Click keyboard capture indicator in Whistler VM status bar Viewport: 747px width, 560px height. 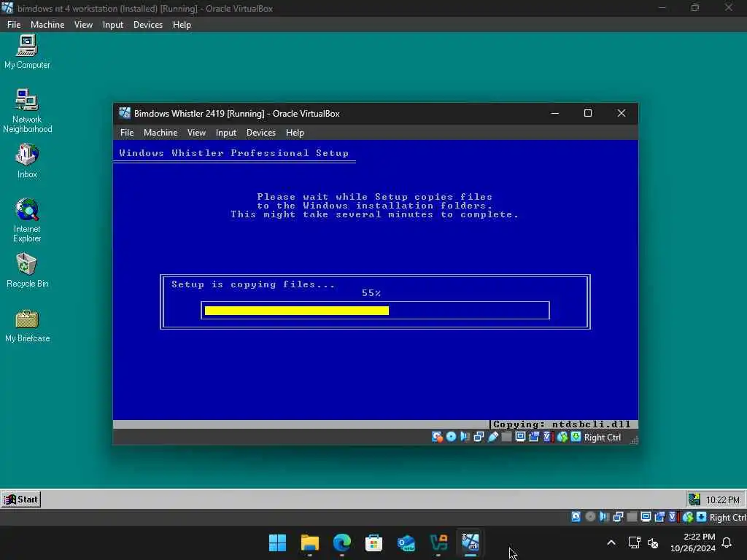[576, 437]
